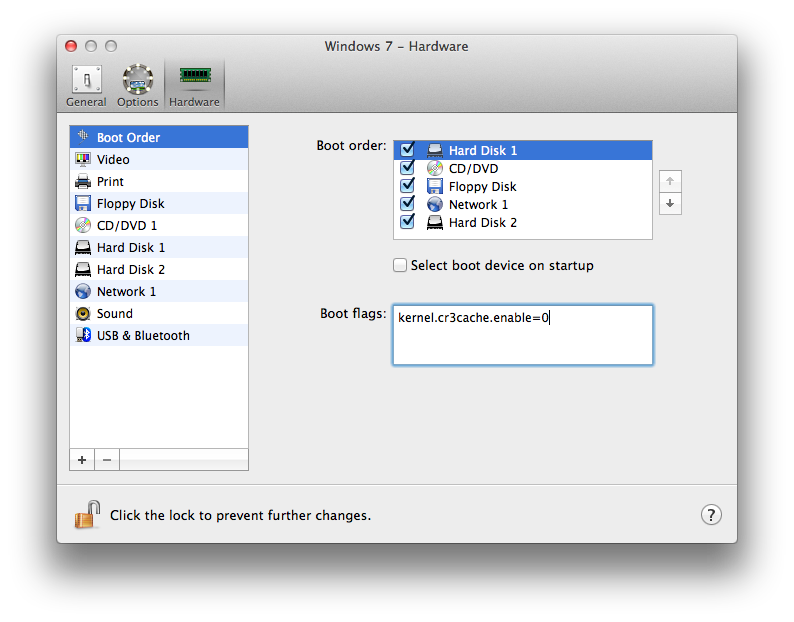The width and height of the screenshot is (794, 622).
Task: Click the sidebar Hard Disk 1 drive icon
Action: click(x=83, y=248)
